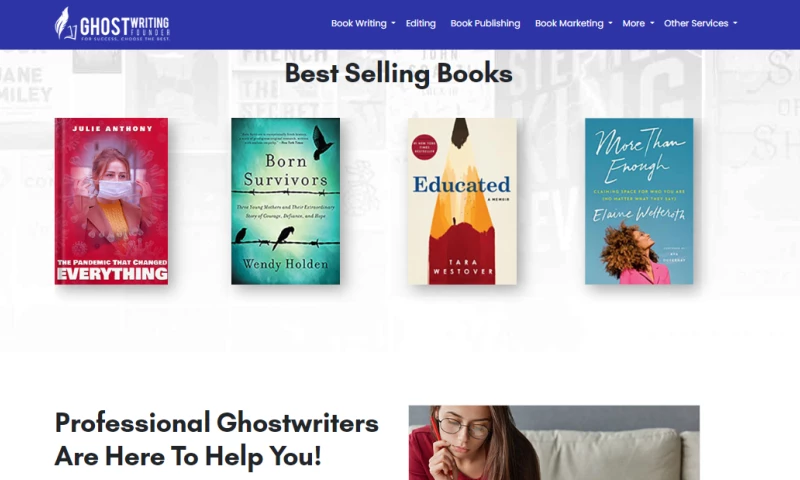Image resolution: width=800 pixels, height=480 pixels.
Task: Click the Best Selling Books heading
Action: tap(398, 73)
